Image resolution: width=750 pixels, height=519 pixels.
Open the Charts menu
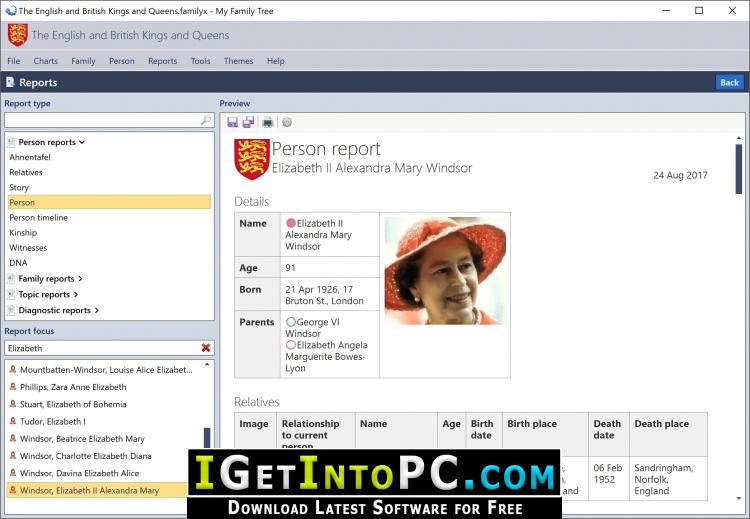(45, 61)
